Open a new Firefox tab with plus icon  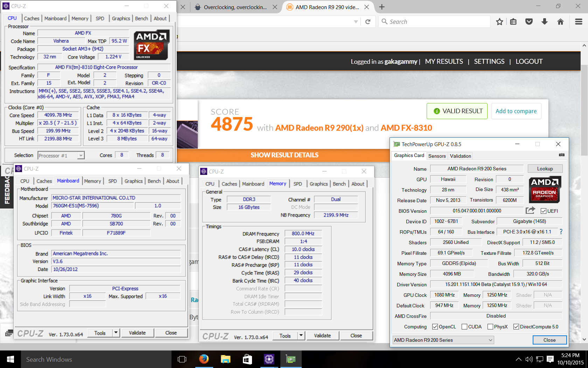382,7
